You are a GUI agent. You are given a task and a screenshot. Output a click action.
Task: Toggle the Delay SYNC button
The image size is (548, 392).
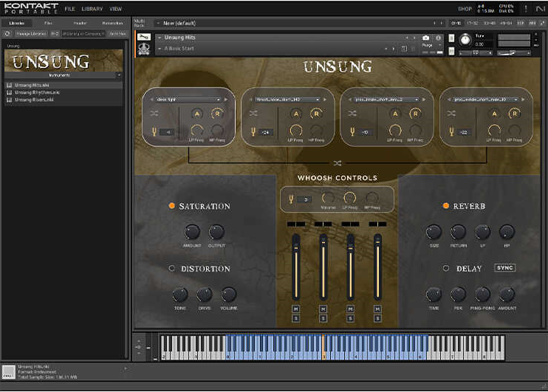(504, 268)
